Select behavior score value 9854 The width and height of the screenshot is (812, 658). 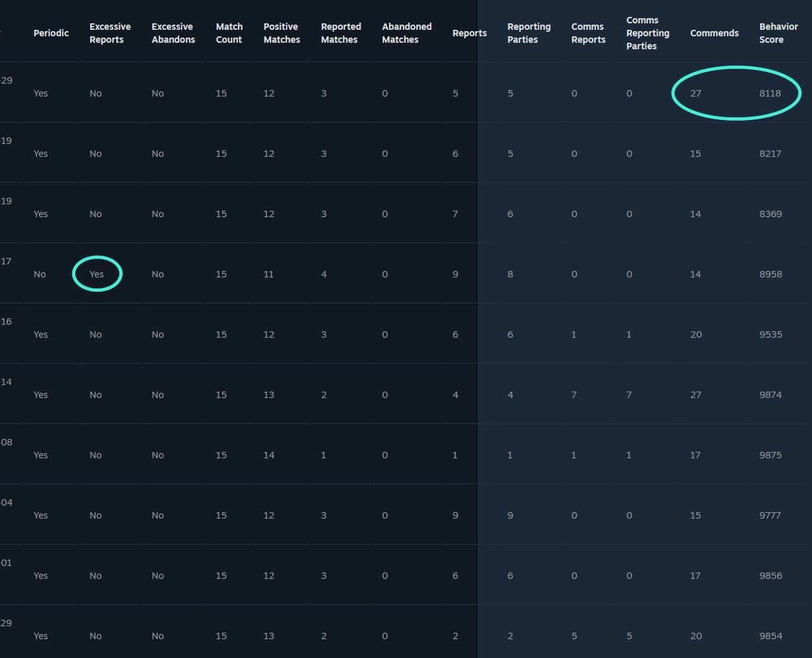click(x=770, y=636)
